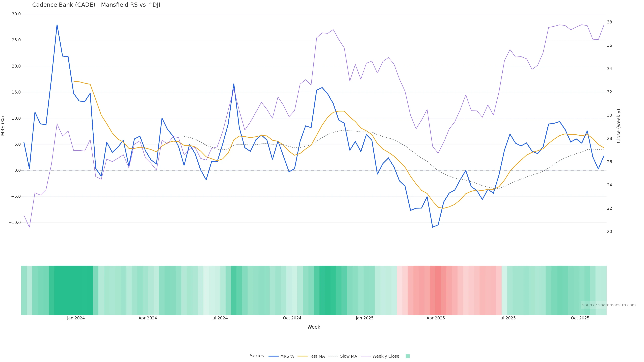The height and width of the screenshot is (362, 644).
Task: Click the orange Fast MA legend line icon
Action: coord(303,356)
